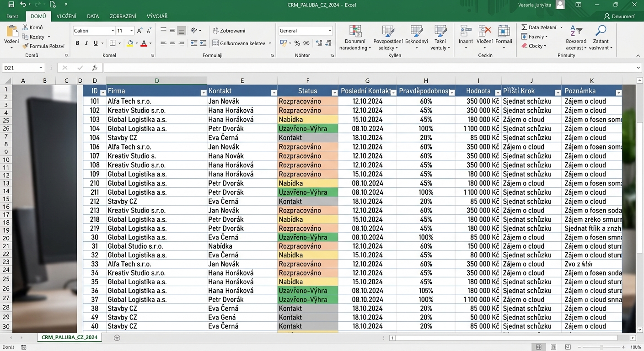Image resolution: width=644 pixels, height=351 pixels.
Task: Click the Vložení paste clipboard icon
Action: coord(11,32)
